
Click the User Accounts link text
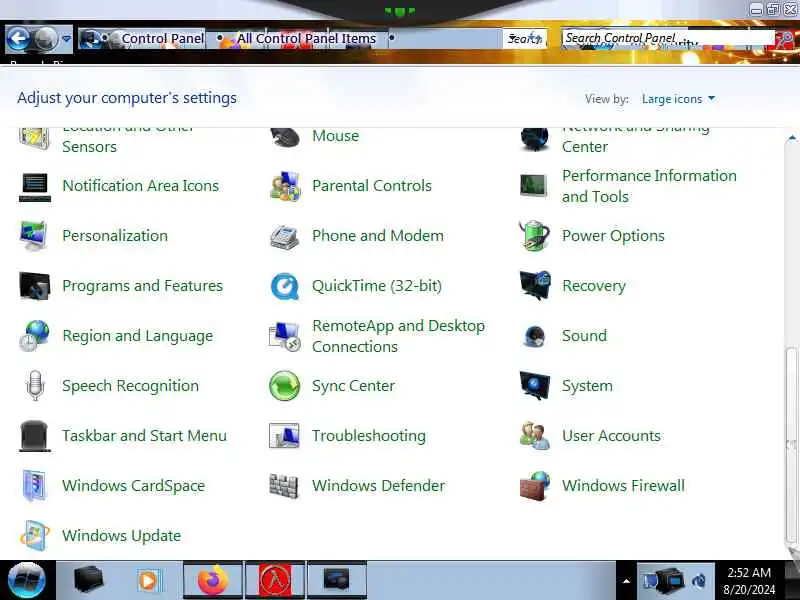point(611,436)
